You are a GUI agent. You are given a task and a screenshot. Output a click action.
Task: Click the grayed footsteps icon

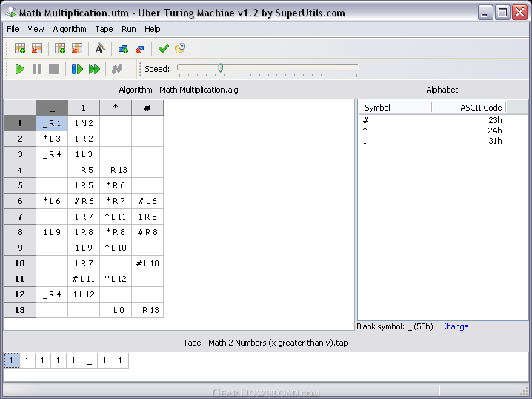117,69
